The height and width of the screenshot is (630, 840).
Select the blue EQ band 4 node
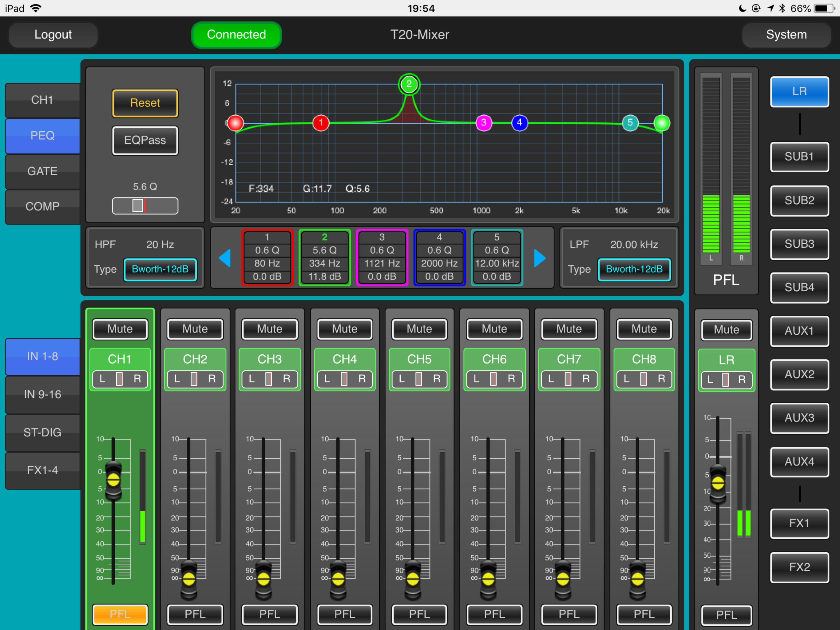520,123
